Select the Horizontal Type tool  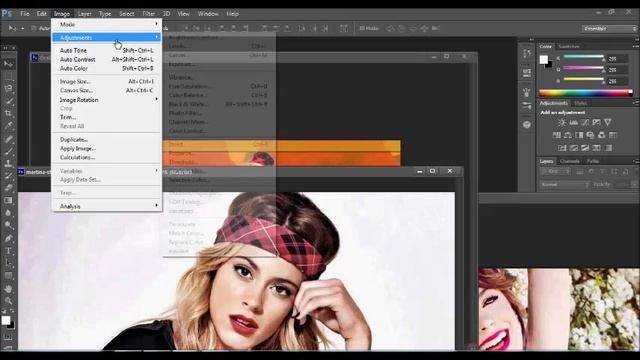tap(8, 251)
